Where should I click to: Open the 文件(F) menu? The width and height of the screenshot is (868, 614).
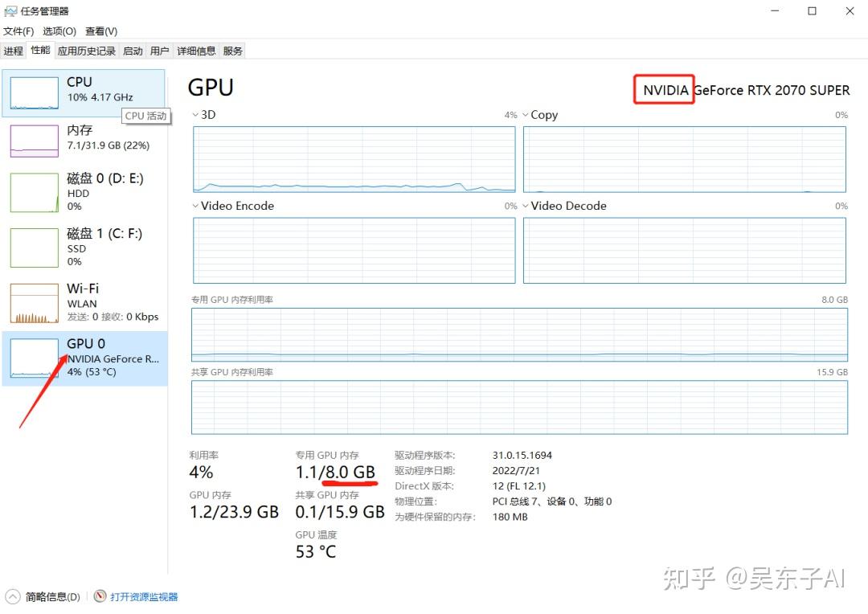point(18,31)
